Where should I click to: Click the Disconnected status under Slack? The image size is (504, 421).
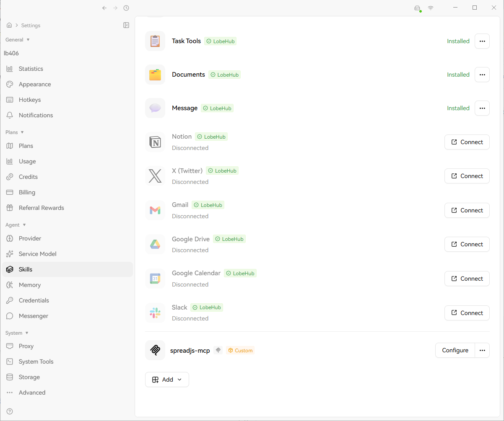pos(190,318)
